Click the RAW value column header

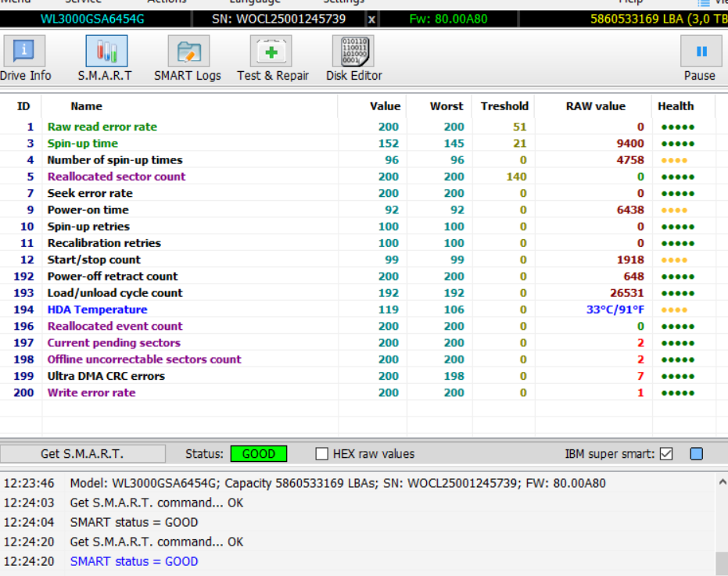coord(595,106)
